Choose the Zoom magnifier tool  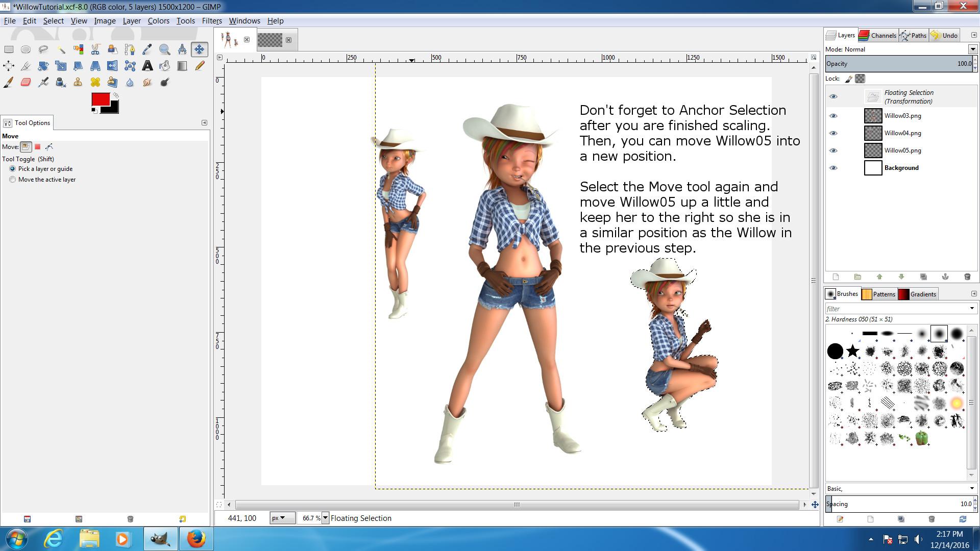point(164,49)
